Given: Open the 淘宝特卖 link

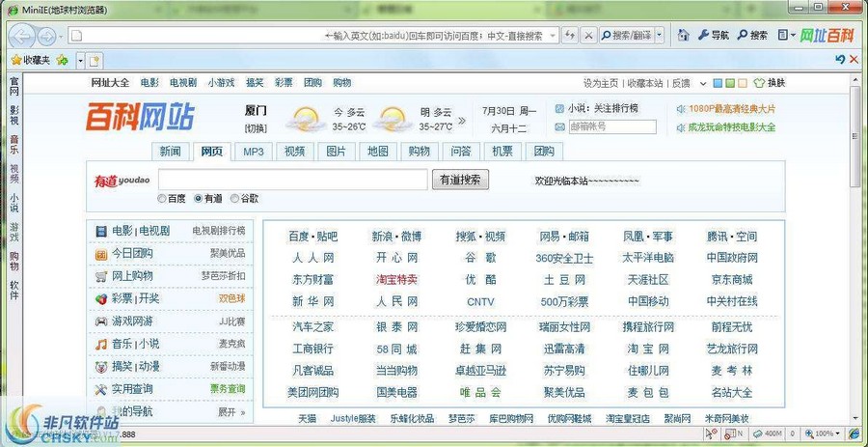Looking at the screenshot, I should (x=396, y=280).
